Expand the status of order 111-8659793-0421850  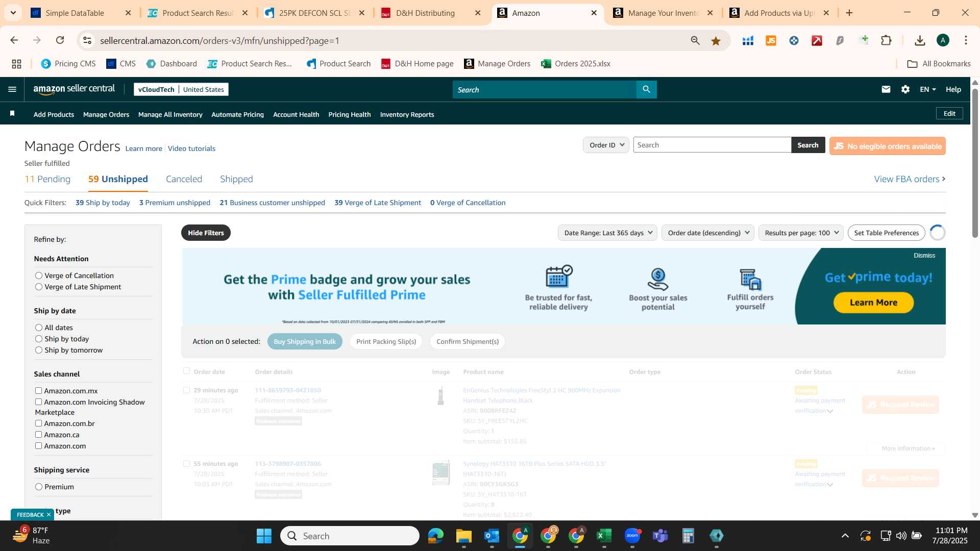(x=829, y=411)
